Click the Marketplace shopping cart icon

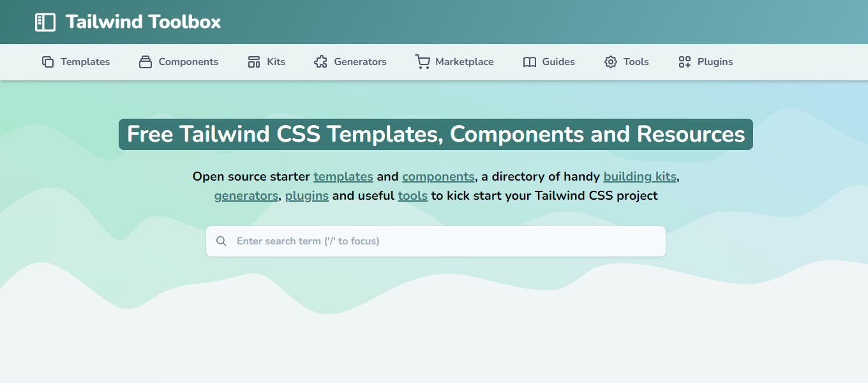pyautogui.click(x=423, y=62)
